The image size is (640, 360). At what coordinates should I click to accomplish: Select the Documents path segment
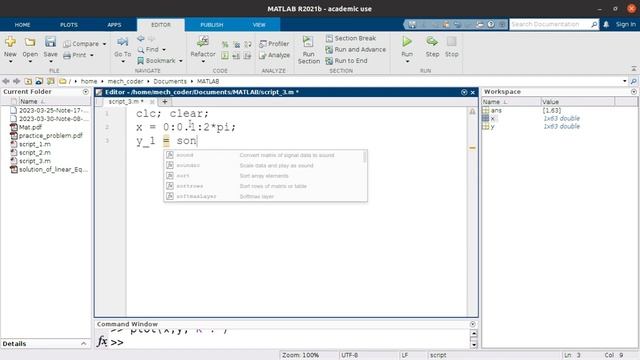[170, 81]
